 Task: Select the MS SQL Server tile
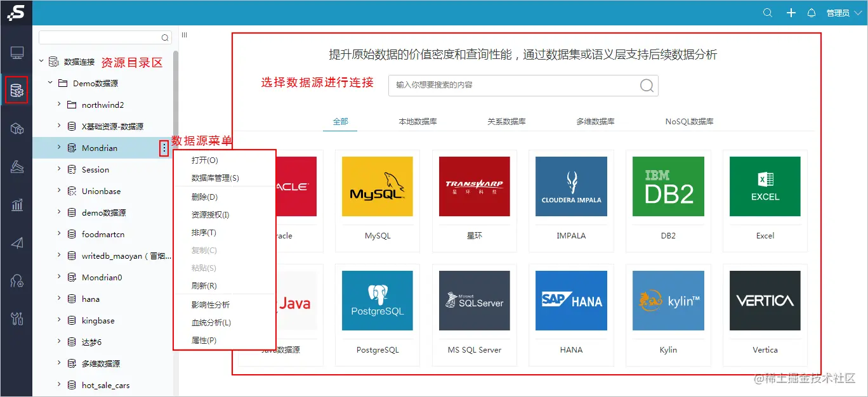pos(475,315)
